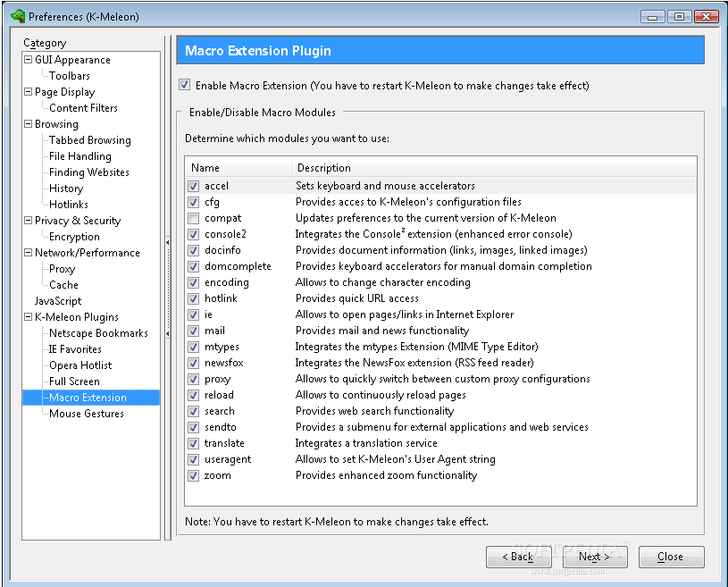Viewport: 728px width, 587px height.
Task: Click the Back button
Action: pos(518,557)
